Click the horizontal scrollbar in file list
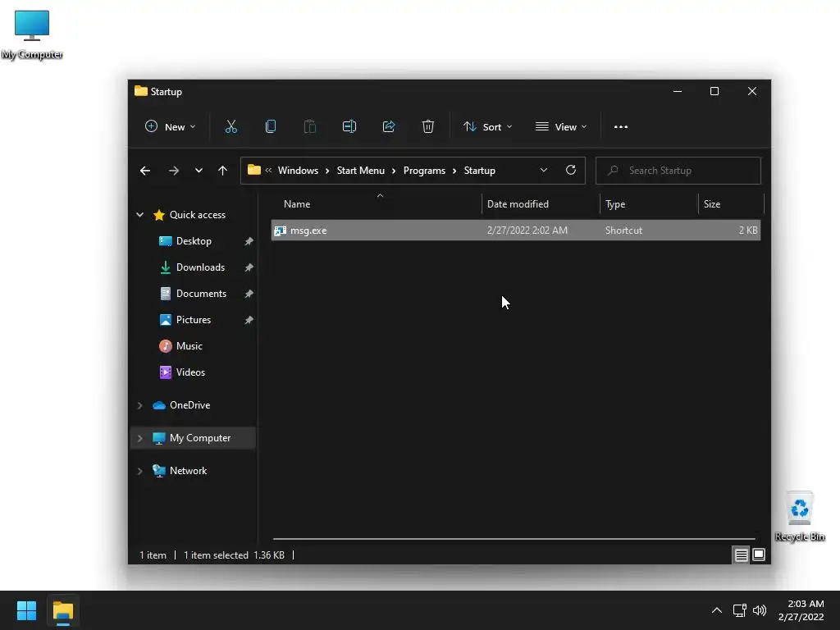 pyautogui.click(x=514, y=539)
